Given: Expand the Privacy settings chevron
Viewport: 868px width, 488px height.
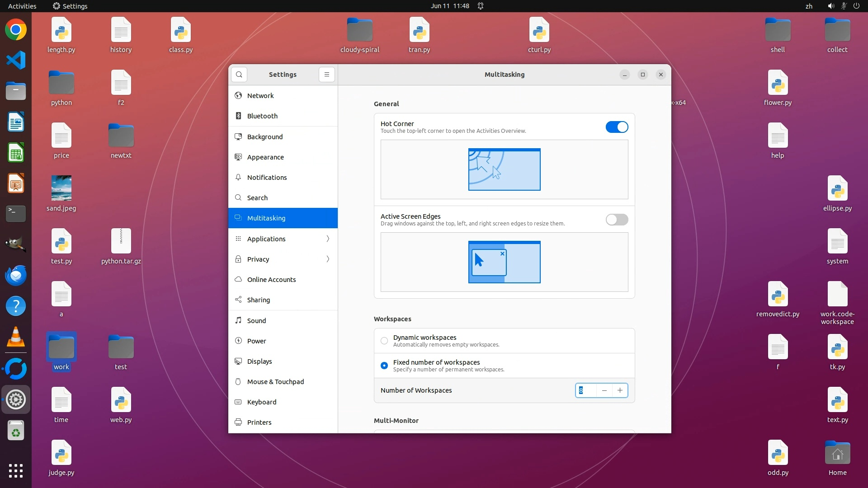Looking at the screenshot, I should pos(328,259).
